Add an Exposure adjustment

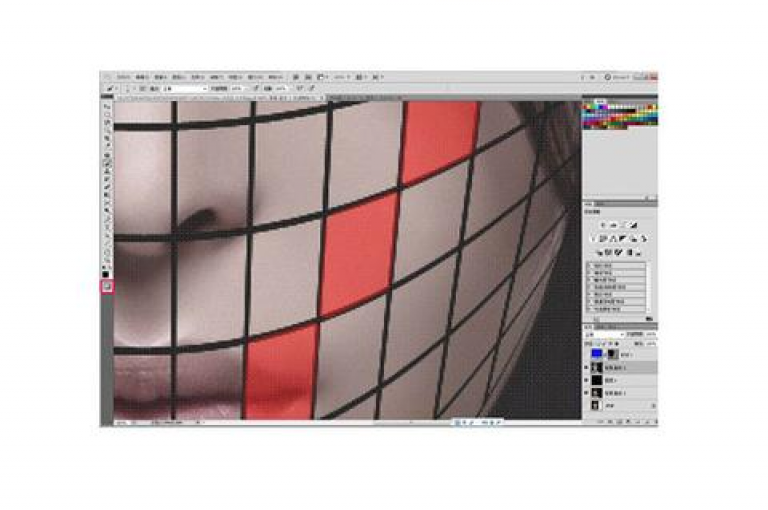pyautogui.click(x=634, y=225)
